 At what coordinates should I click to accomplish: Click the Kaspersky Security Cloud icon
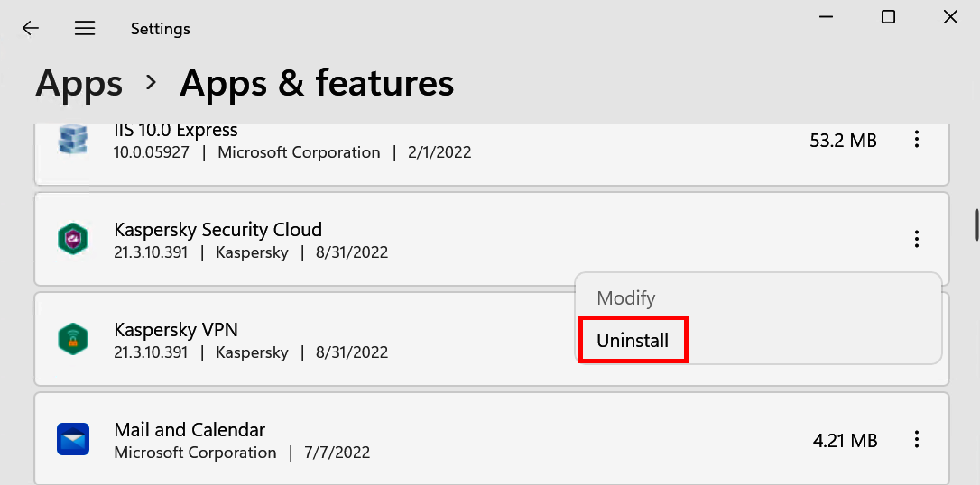[70, 239]
